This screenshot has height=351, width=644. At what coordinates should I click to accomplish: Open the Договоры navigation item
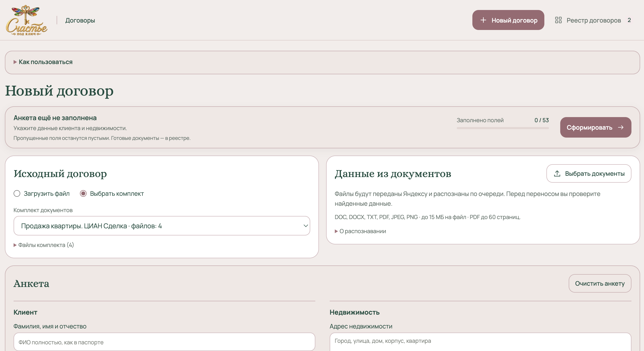tap(80, 20)
